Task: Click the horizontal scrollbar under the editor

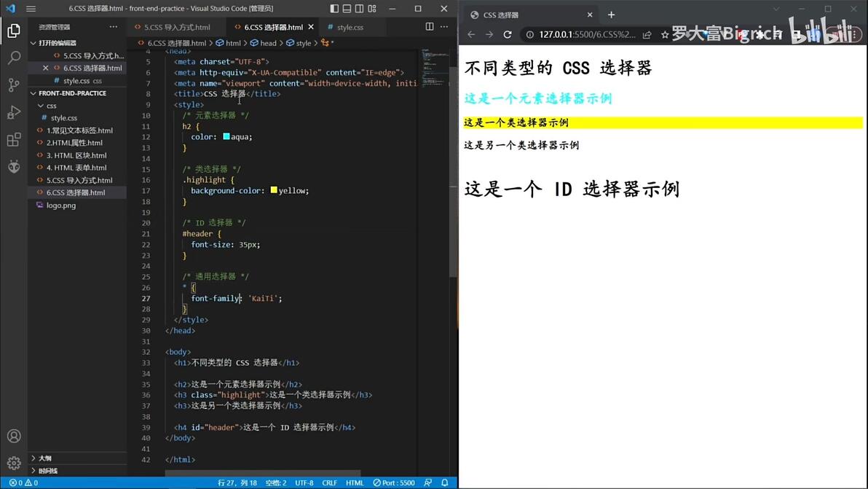Action: tap(263, 474)
